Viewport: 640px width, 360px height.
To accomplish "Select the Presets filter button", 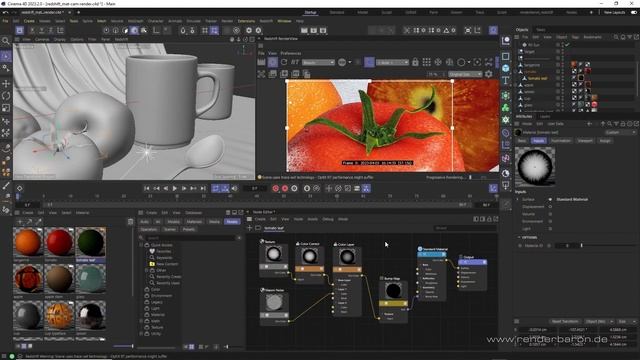I will pos(188,229).
